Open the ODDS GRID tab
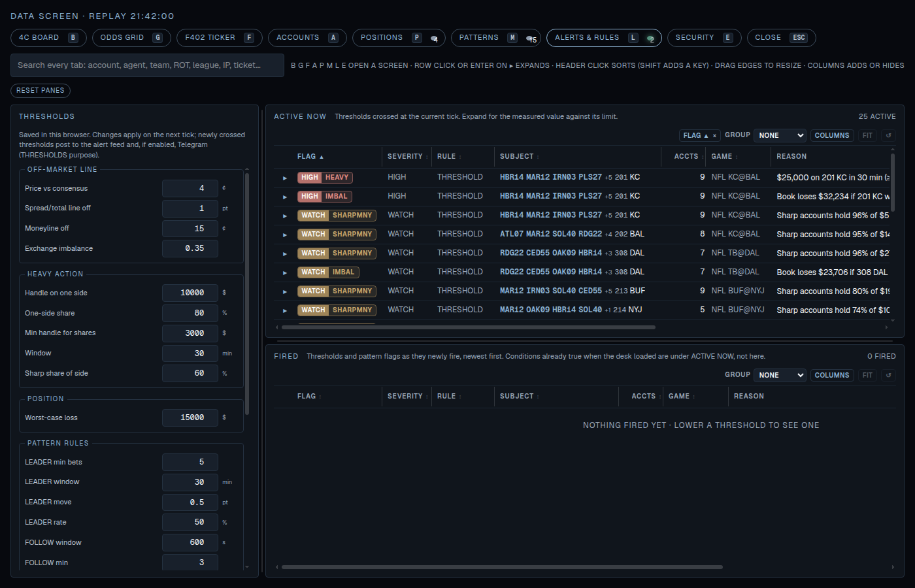The height and width of the screenshot is (588, 915). pos(131,38)
